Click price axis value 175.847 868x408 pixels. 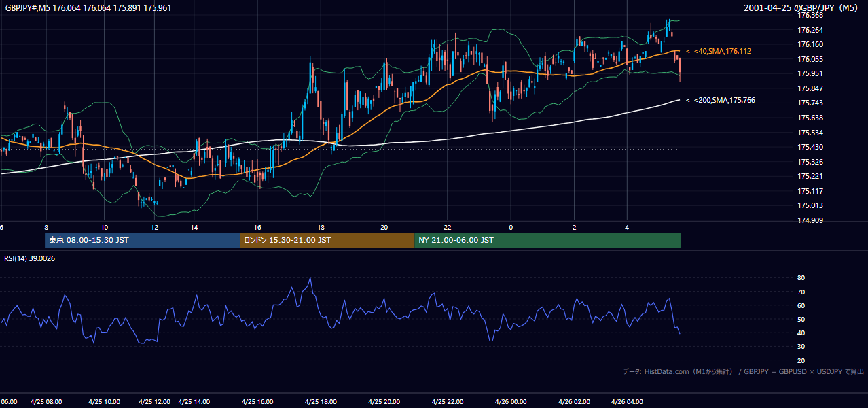tap(810, 88)
